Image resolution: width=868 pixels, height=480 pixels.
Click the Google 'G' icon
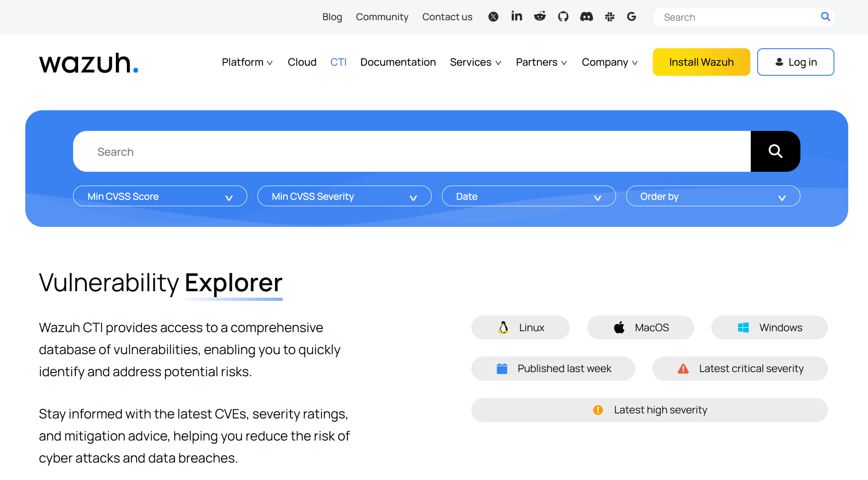coord(632,17)
